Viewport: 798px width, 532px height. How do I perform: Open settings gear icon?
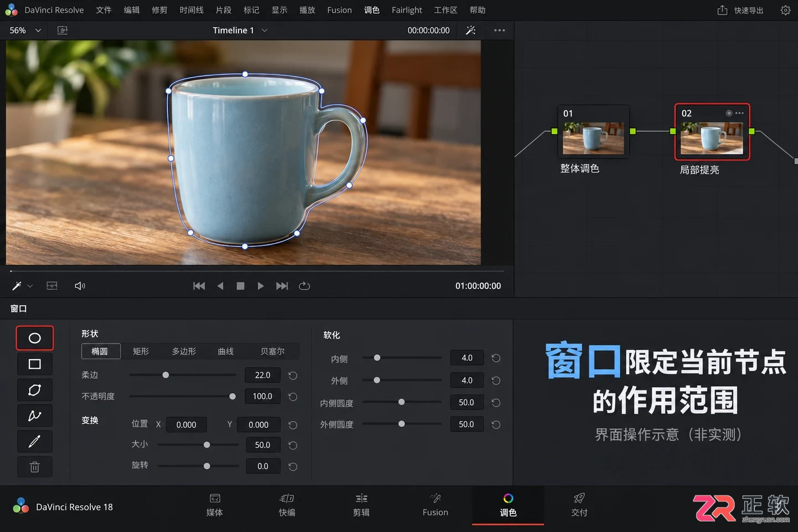pos(785,10)
